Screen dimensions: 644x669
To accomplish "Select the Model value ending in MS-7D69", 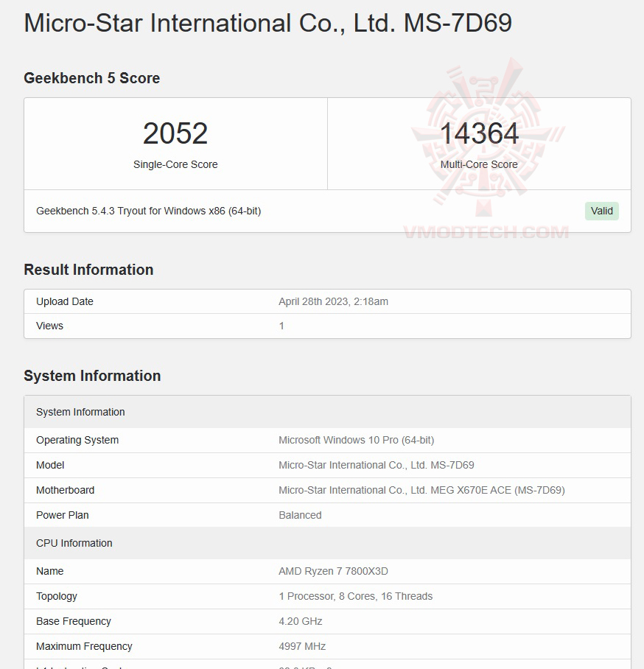I will coord(377,465).
